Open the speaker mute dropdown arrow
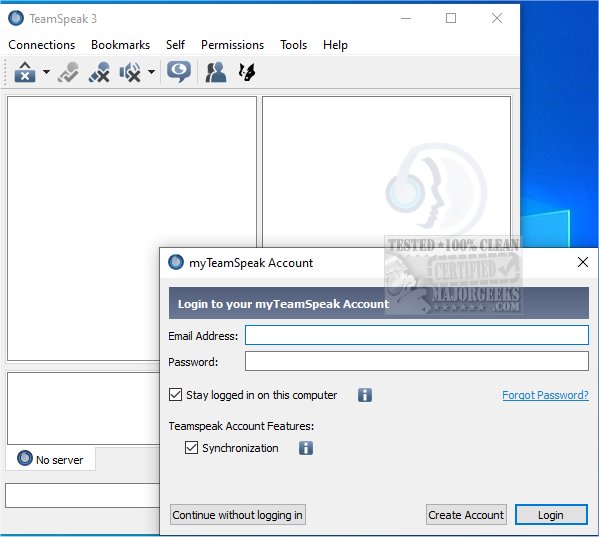Screen dimensions: 599x537 [x=152, y=72]
